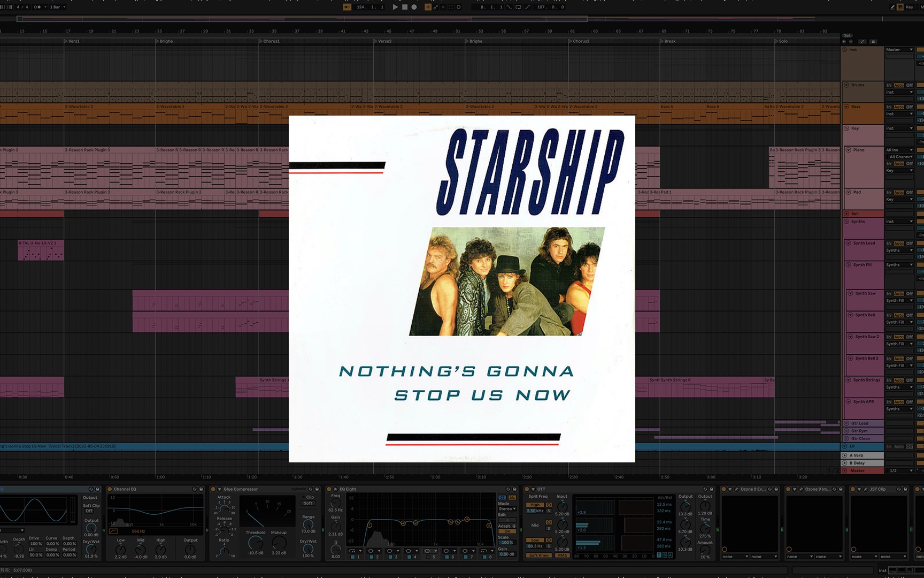The image size is (924, 578).
Task: Enable Draw Mode pencil icon
Action: 892,7
